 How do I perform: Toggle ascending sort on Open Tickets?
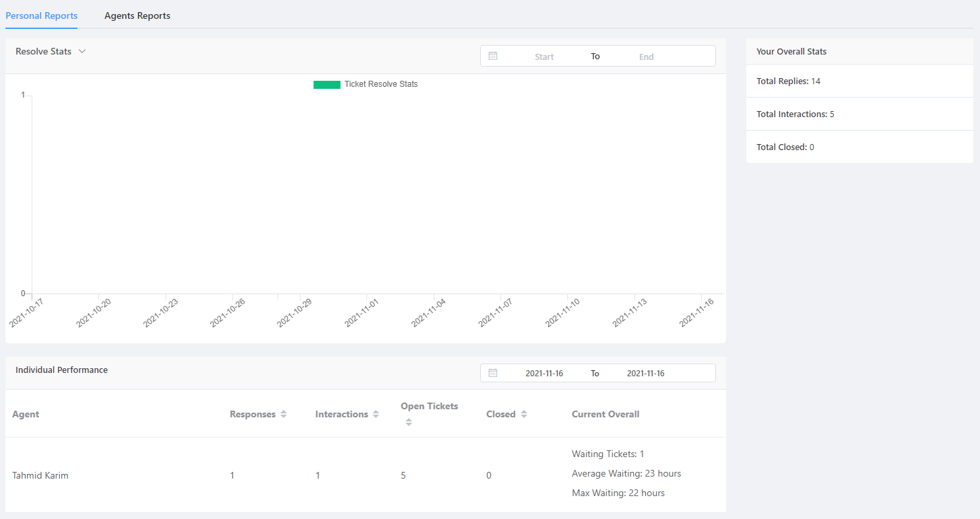[x=408, y=419]
